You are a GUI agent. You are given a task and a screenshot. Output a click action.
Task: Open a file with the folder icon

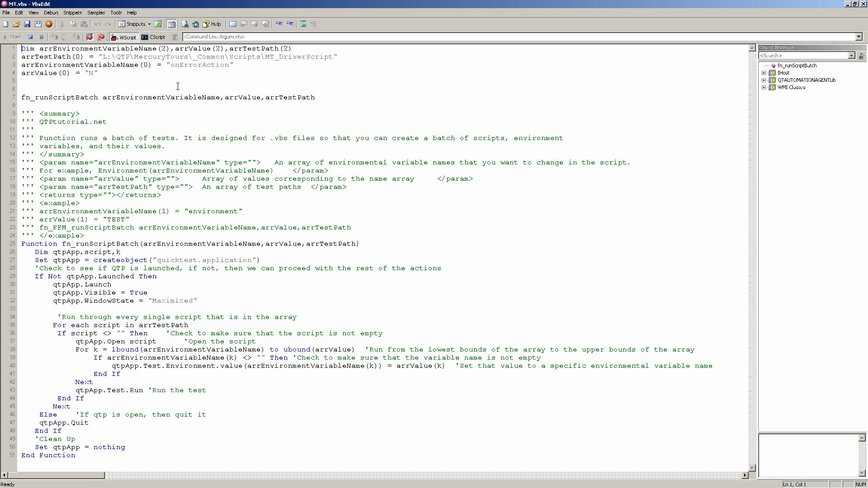(x=16, y=24)
